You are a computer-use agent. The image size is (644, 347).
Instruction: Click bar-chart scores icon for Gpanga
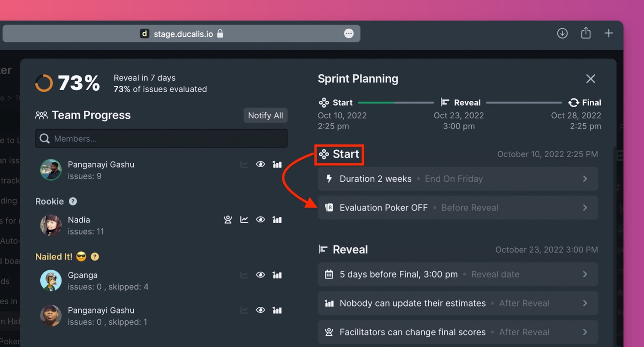pos(277,275)
